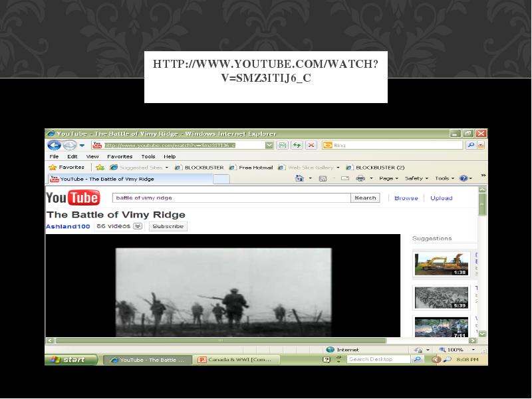Click the Upload link
Image resolution: width=532 pixels, height=399 pixels.
pyautogui.click(x=441, y=198)
